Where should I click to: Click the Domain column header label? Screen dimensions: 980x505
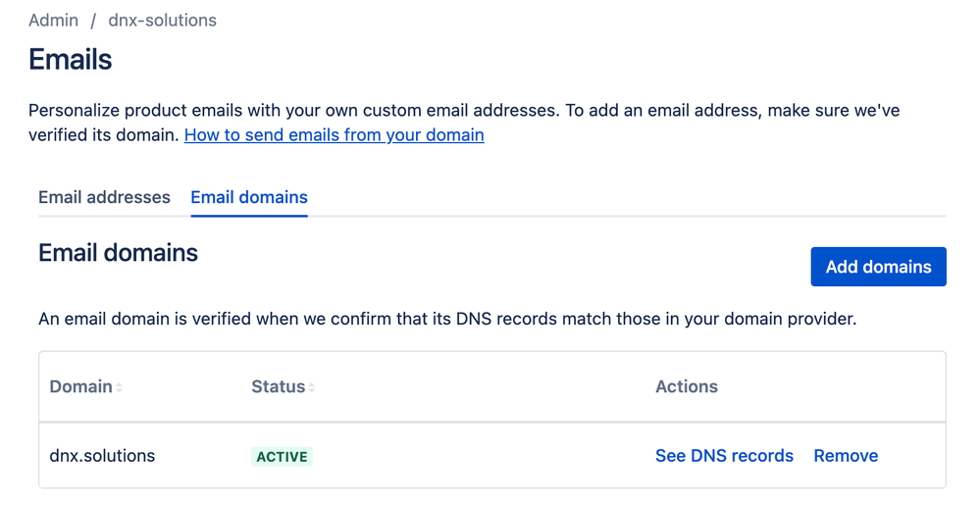pos(80,386)
